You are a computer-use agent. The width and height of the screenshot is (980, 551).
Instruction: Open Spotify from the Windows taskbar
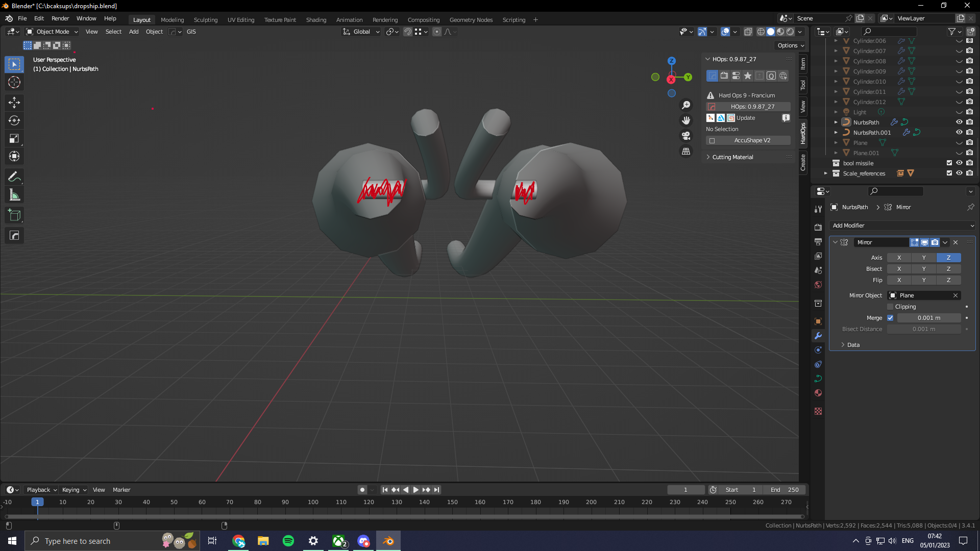288,541
